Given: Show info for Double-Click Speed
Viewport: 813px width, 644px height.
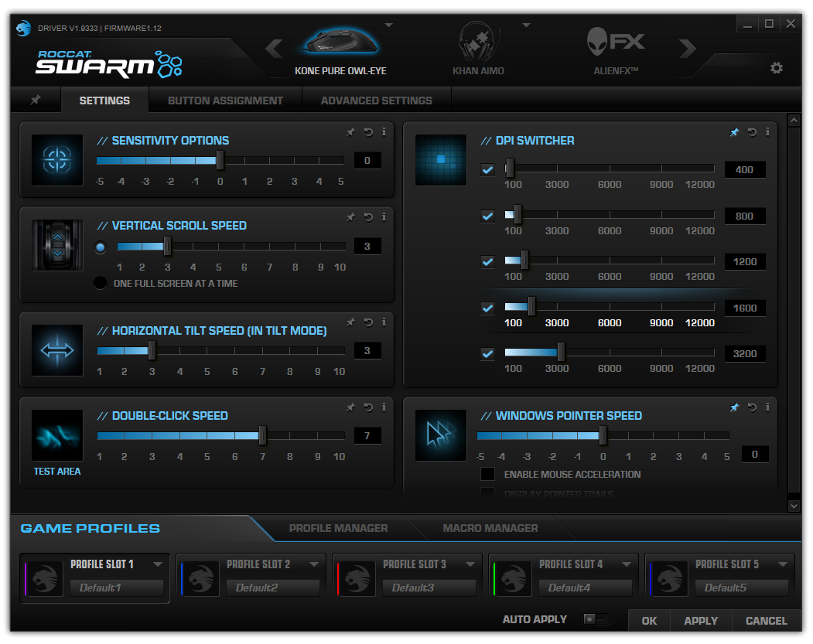Looking at the screenshot, I should 384,407.
